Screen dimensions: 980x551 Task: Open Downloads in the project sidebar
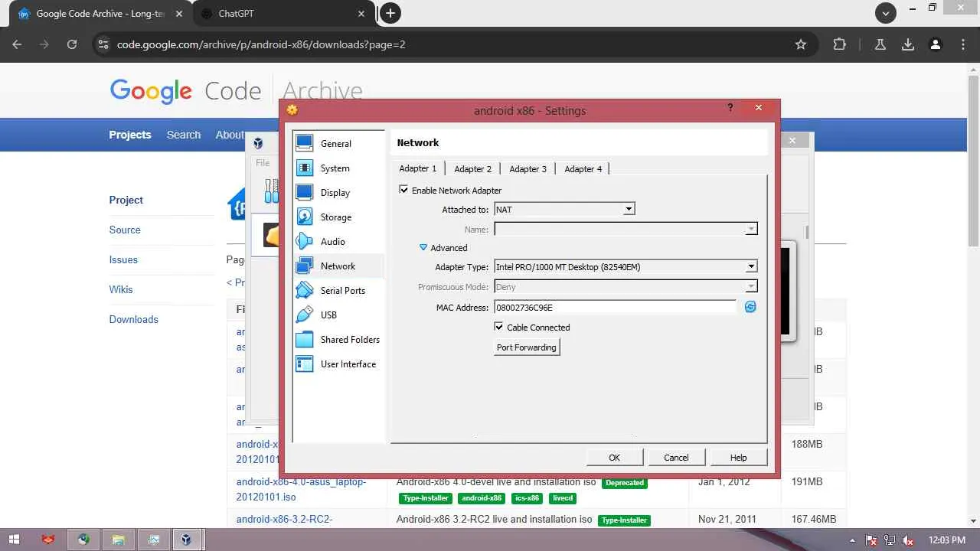pyautogui.click(x=134, y=319)
